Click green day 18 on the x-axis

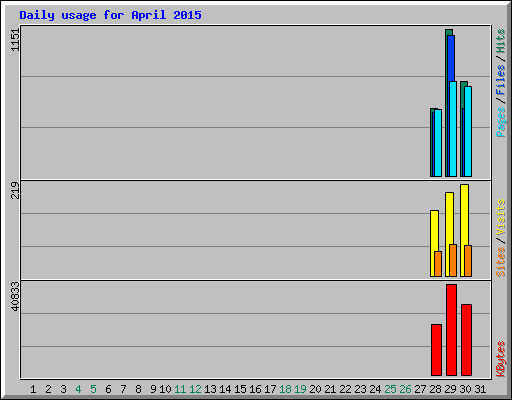[285, 389]
